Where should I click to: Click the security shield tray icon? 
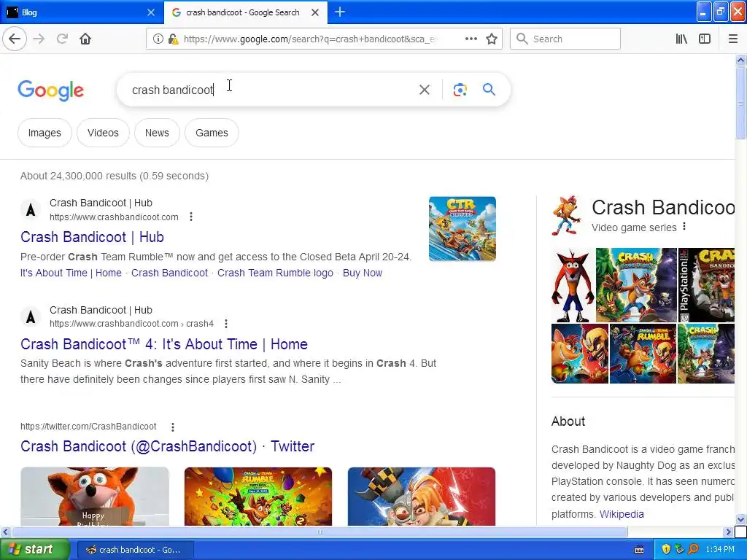tap(665, 549)
